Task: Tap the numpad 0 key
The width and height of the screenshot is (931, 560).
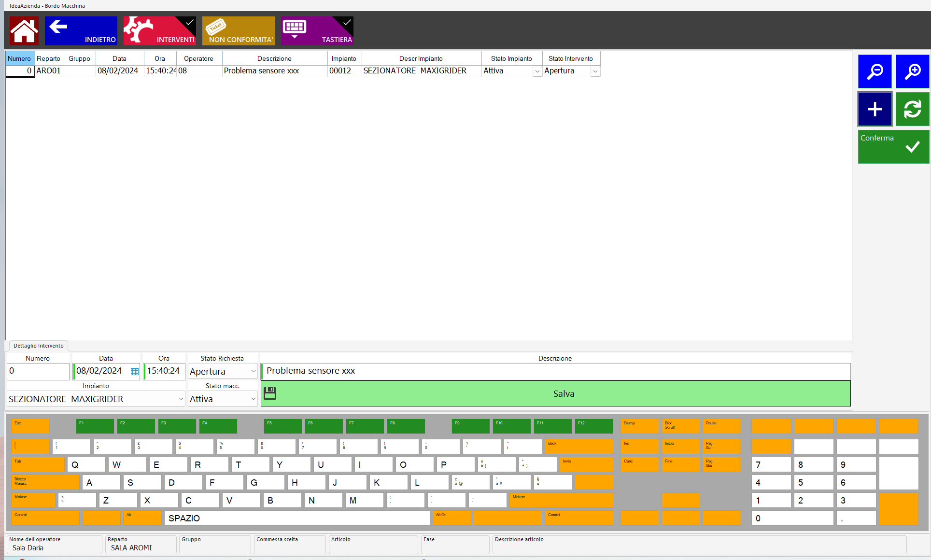Action: [x=792, y=518]
